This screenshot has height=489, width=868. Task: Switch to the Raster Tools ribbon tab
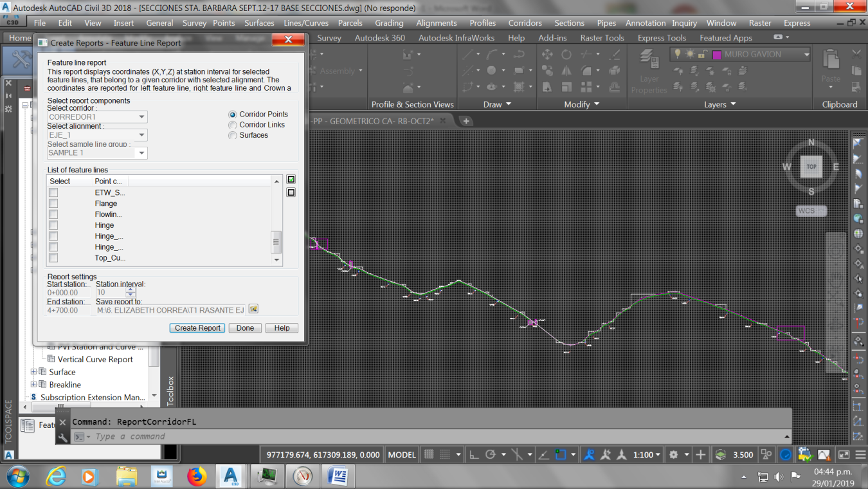click(x=602, y=38)
